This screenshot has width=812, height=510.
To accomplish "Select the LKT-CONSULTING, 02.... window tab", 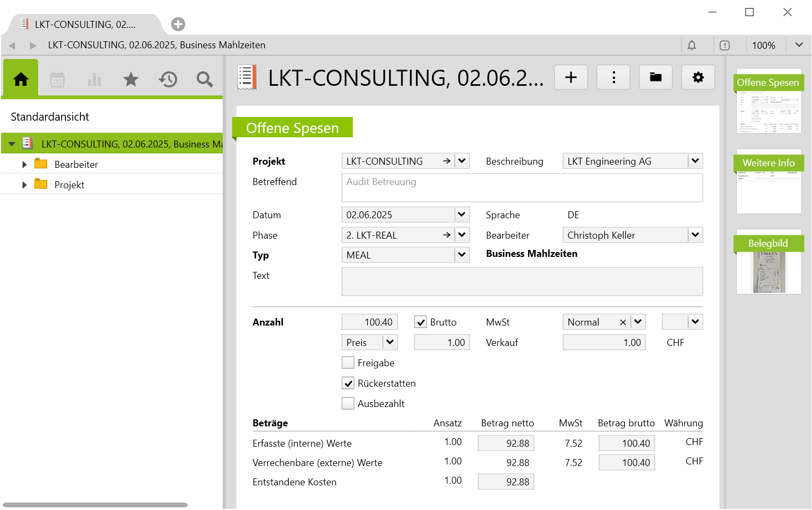I will point(85,25).
